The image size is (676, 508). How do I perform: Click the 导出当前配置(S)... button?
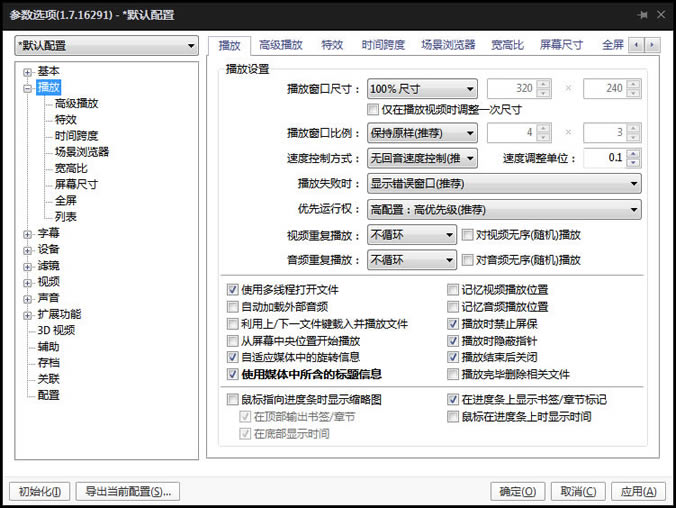pyautogui.click(x=128, y=491)
